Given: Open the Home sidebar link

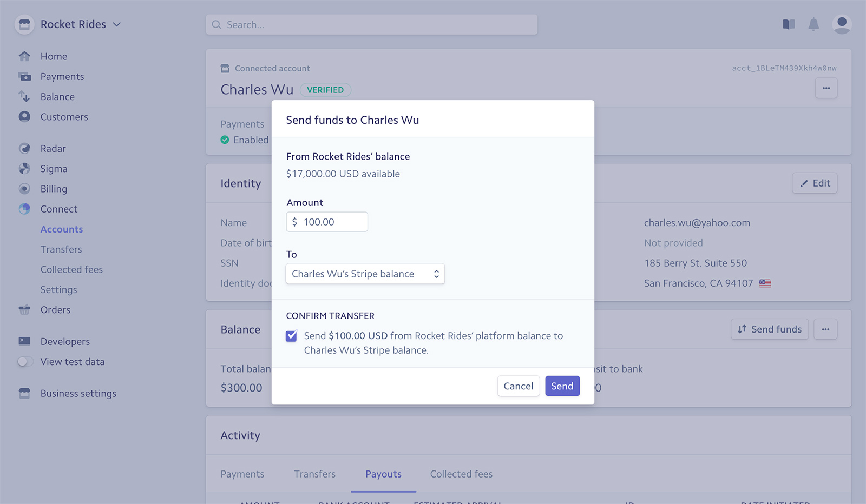Looking at the screenshot, I should click(54, 56).
